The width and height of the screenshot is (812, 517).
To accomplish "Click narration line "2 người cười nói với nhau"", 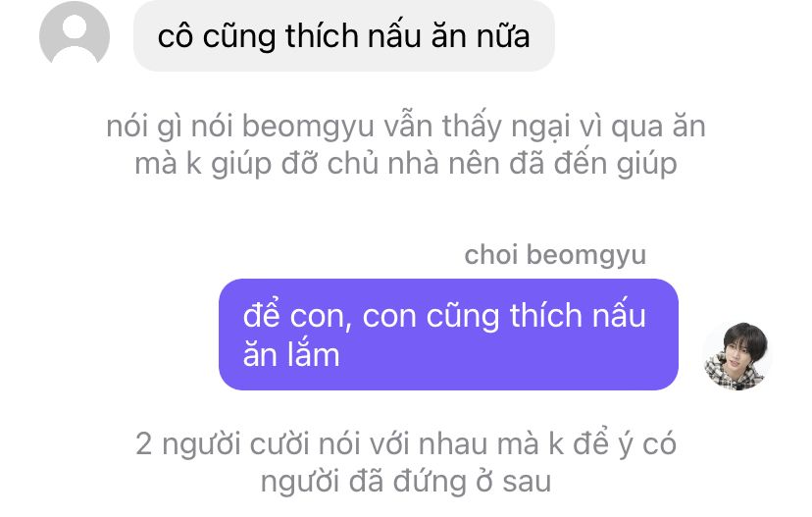I will click(x=406, y=444).
